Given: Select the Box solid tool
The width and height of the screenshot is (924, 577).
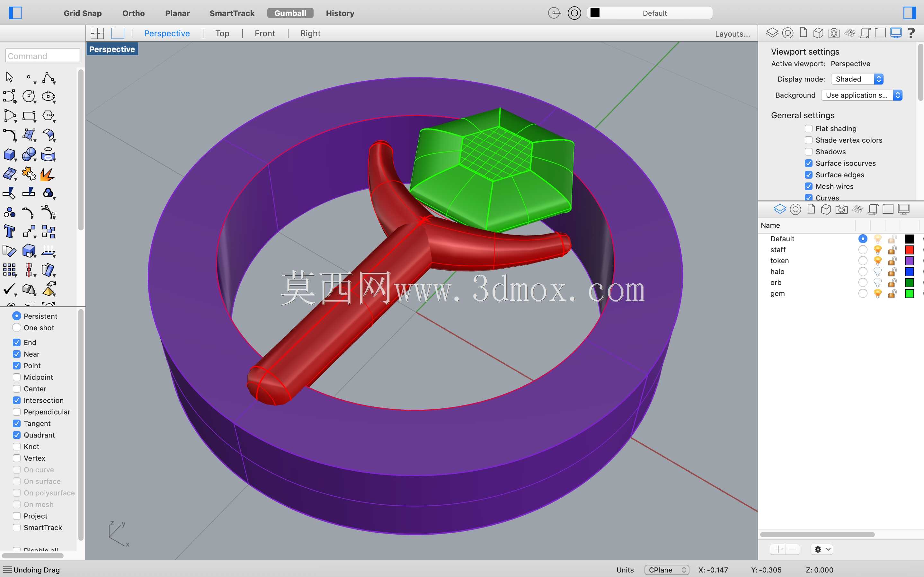Looking at the screenshot, I should 10,155.
